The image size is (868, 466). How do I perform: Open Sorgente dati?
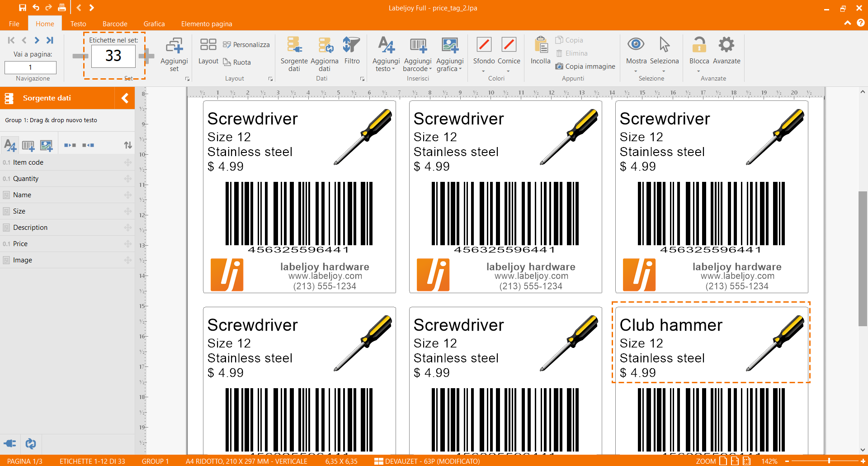[x=294, y=54]
